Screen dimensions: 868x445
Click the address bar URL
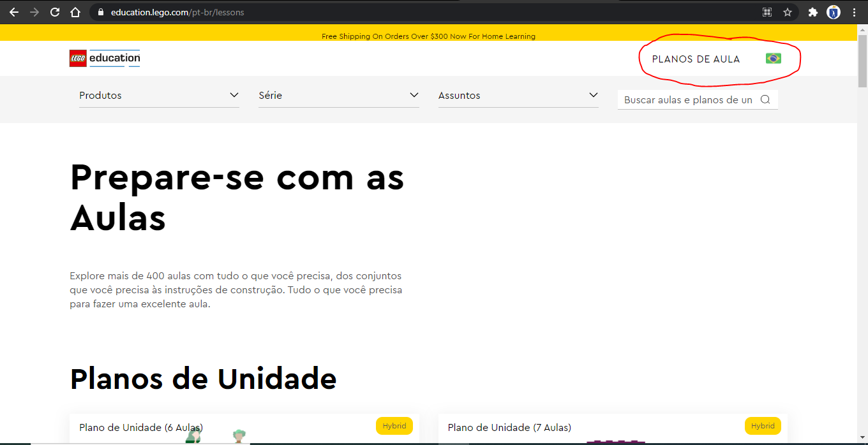177,12
